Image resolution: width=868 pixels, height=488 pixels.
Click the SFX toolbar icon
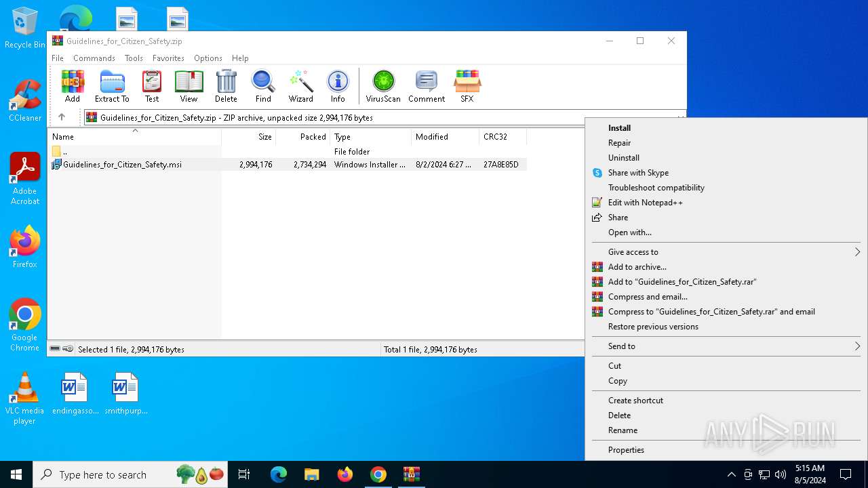(x=467, y=87)
